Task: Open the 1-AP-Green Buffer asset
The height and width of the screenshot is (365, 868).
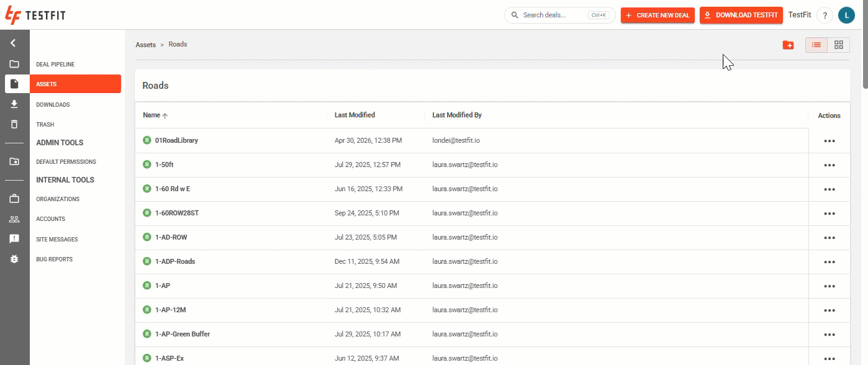Action: (x=183, y=334)
